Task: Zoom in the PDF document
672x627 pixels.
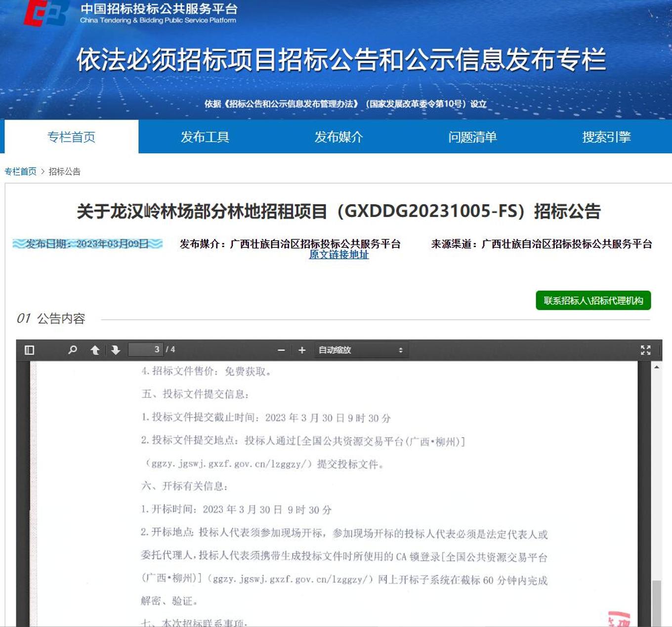Action: [302, 350]
